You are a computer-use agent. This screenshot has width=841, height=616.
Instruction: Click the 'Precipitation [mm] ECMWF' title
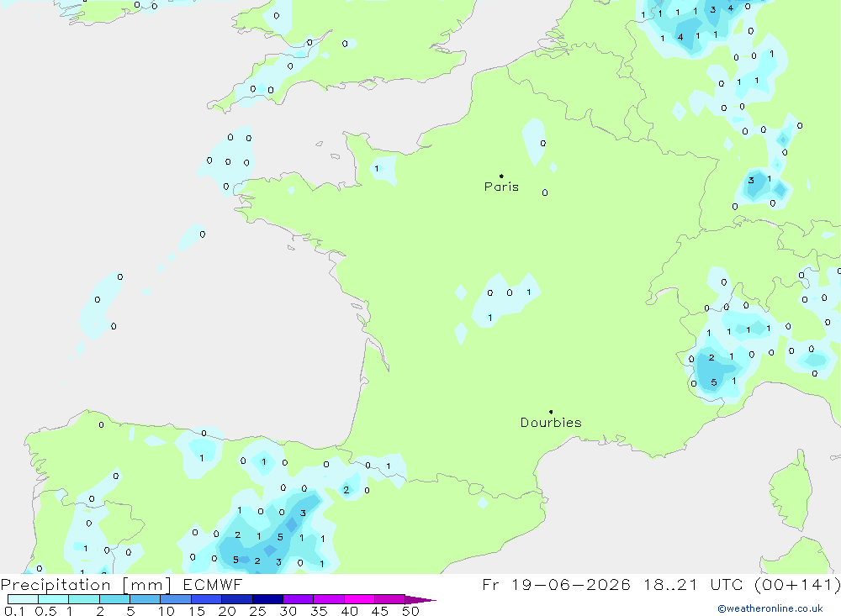click(121, 584)
